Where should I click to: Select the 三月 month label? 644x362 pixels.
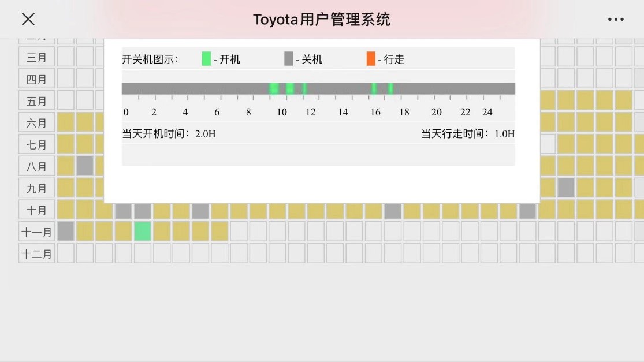(36, 57)
